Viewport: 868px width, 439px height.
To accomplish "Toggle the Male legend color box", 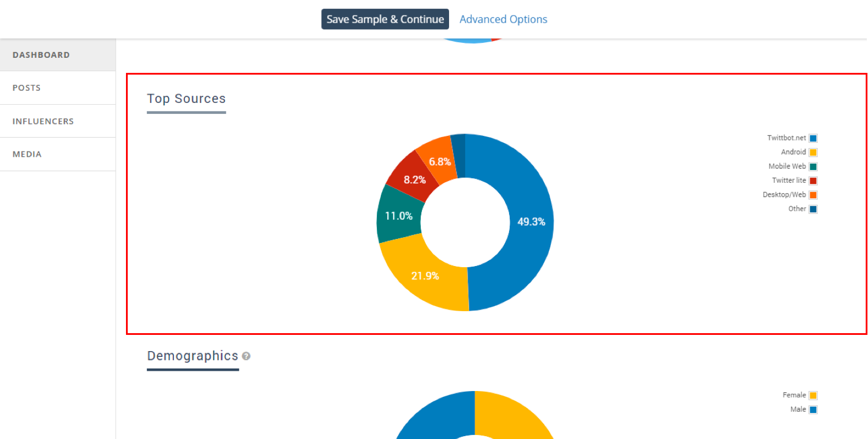I will point(813,410).
